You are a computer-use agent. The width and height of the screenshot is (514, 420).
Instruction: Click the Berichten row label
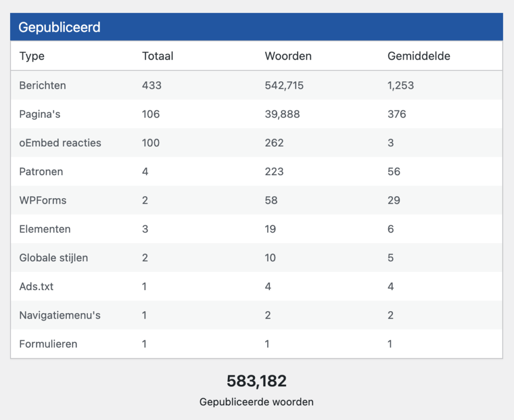[x=43, y=85]
